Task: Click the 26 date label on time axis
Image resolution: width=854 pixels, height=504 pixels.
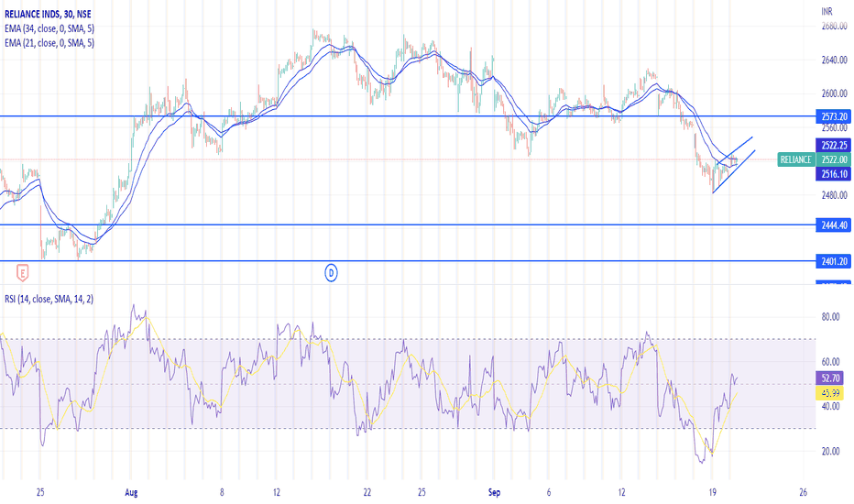Action: click(x=803, y=493)
